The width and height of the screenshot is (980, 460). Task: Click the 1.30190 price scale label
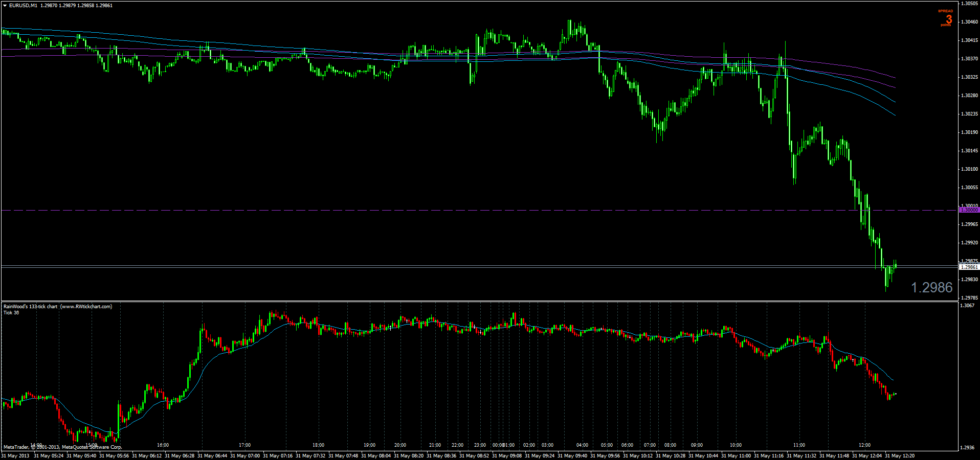pos(969,132)
